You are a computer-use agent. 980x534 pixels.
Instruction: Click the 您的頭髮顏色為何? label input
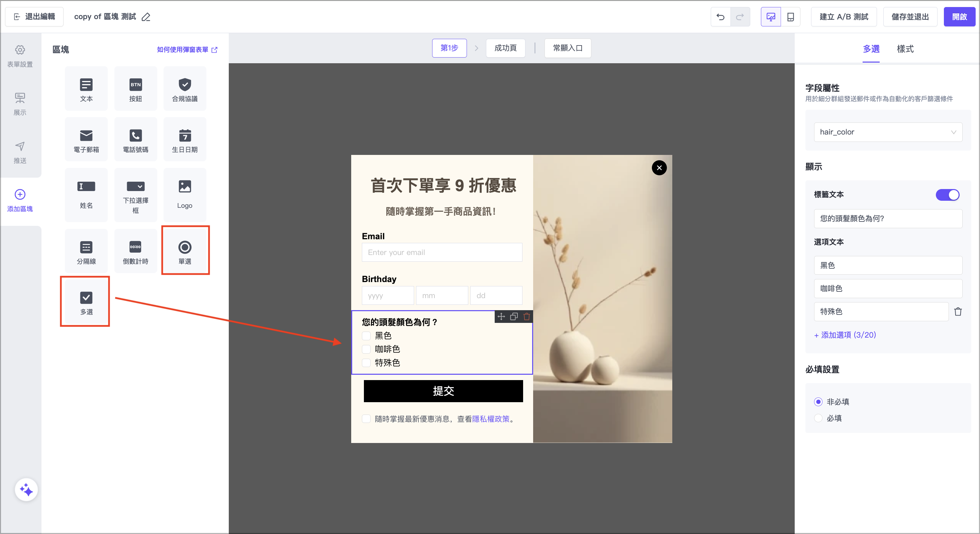tap(888, 218)
